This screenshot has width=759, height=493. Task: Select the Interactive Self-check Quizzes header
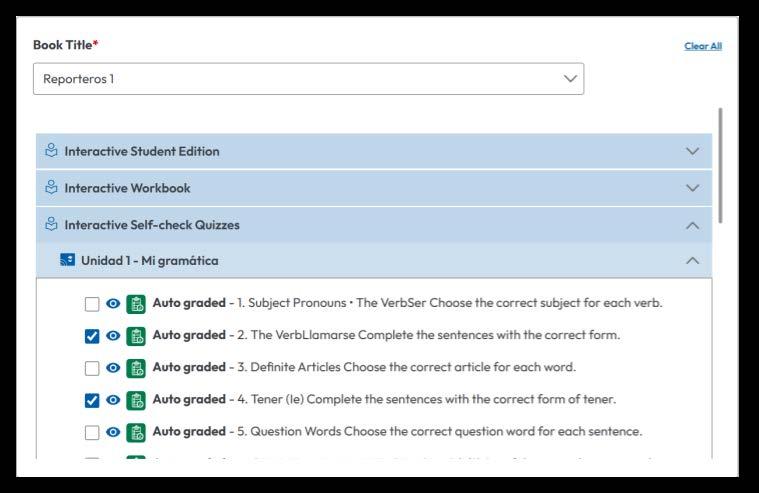152,225
